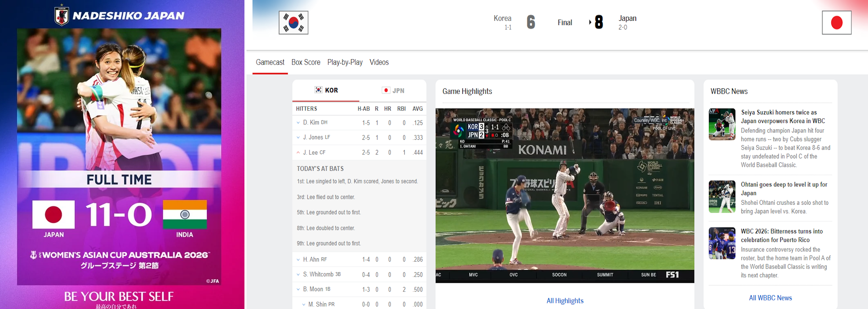Image resolution: width=868 pixels, height=309 pixels.
Task: Click '5th: Lee grounded out to first' line
Action: coord(329,213)
